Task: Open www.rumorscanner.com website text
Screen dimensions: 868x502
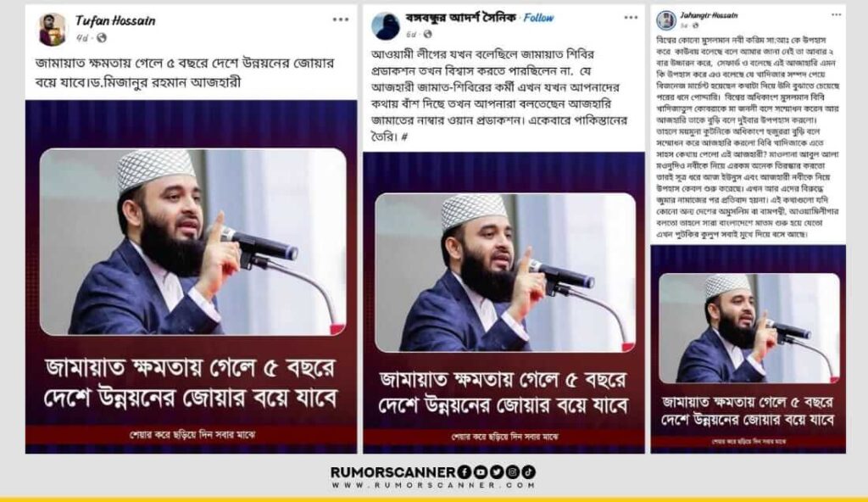Action: (x=433, y=485)
